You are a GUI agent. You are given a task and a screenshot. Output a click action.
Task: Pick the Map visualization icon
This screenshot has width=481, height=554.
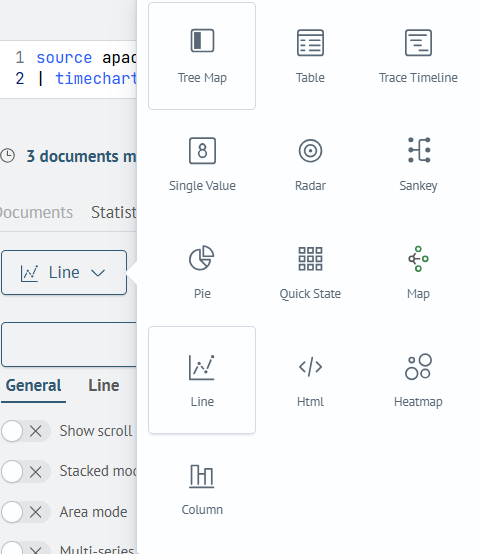pyautogui.click(x=418, y=259)
